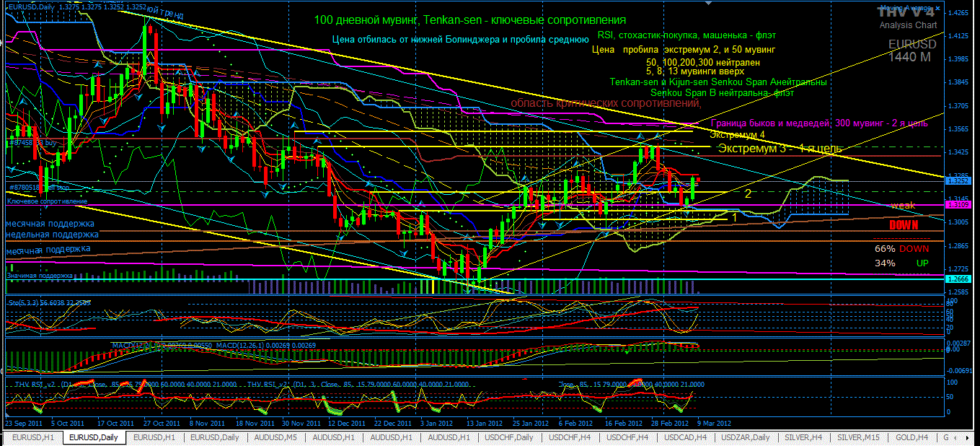Click the "RSI, стохастик-покупка, машенька - флэт" label

point(687,35)
